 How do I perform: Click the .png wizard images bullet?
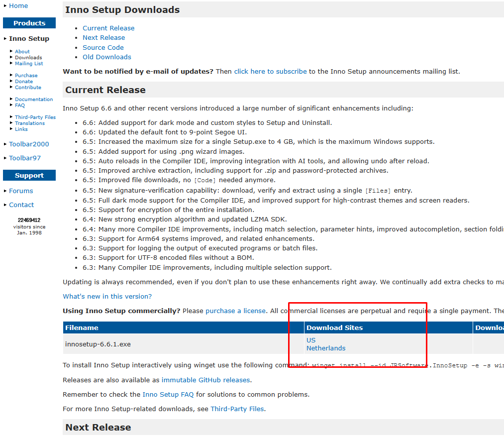pyautogui.click(x=163, y=151)
